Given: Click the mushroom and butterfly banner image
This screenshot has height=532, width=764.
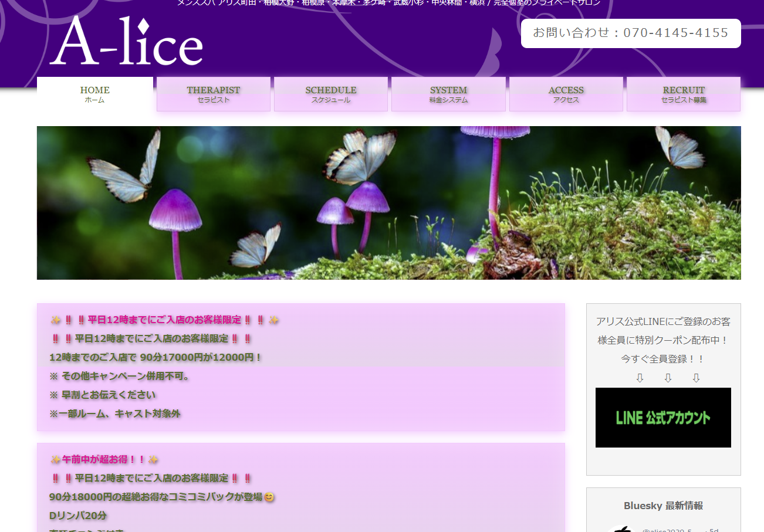Looking at the screenshot, I should click(388, 203).
